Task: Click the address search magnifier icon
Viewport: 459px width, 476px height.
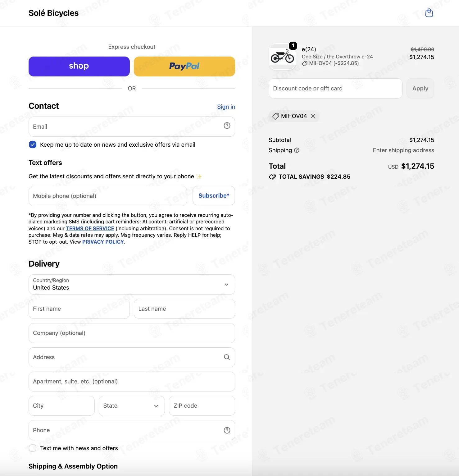Action: [x=227, y=357]
